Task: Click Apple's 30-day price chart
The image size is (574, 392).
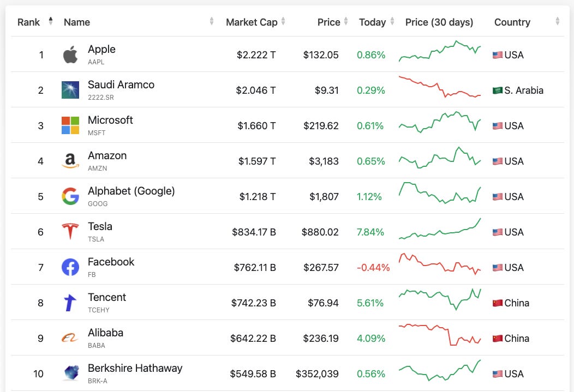Action: click(440, 51)
